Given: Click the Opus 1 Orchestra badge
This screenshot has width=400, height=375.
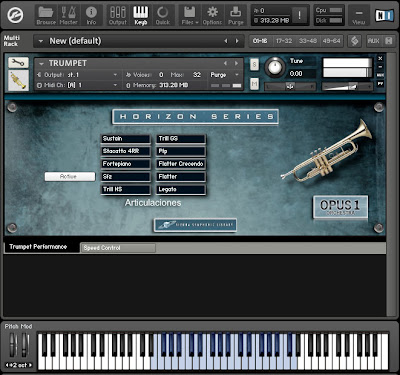Looking at the screenshot, I should pos(340,207).
